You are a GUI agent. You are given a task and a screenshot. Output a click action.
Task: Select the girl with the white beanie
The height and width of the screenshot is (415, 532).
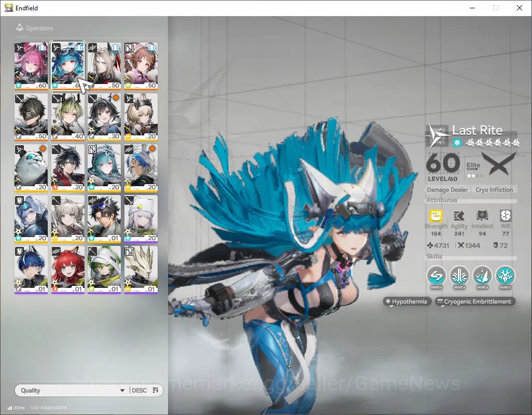point(141,218)
